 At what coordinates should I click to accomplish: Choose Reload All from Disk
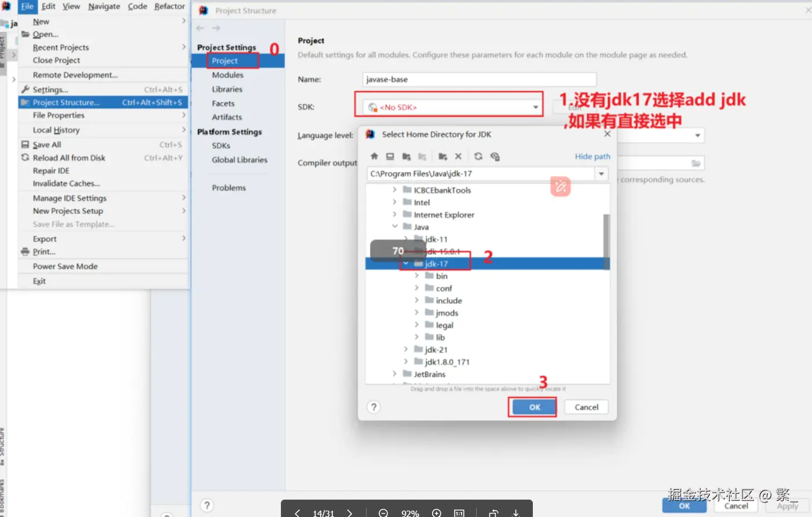[x=103, y=158]
